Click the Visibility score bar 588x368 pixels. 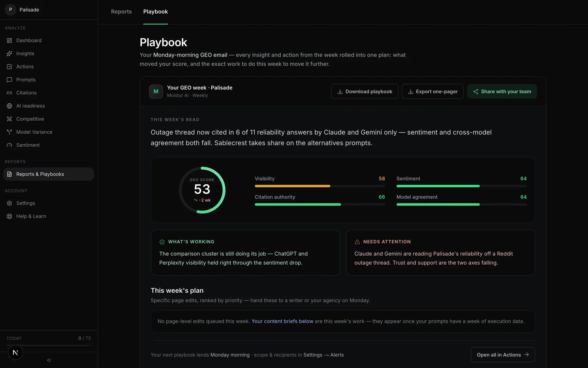pyautogui.click(x=320, y=186)
